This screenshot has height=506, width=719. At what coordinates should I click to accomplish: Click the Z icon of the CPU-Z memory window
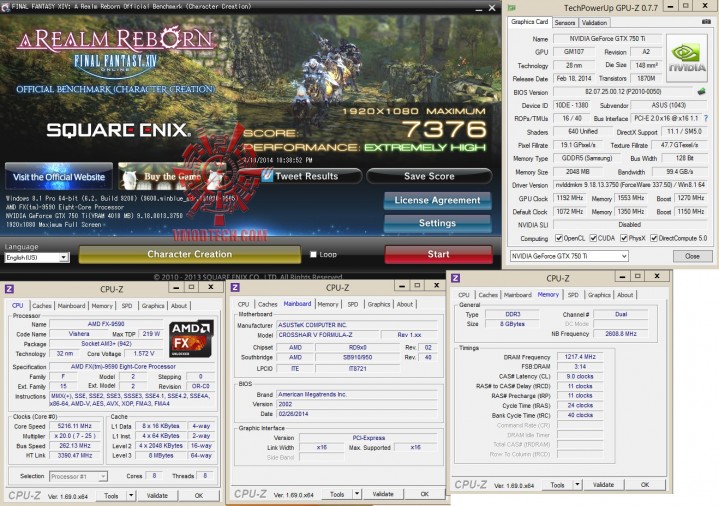[455, 278]
